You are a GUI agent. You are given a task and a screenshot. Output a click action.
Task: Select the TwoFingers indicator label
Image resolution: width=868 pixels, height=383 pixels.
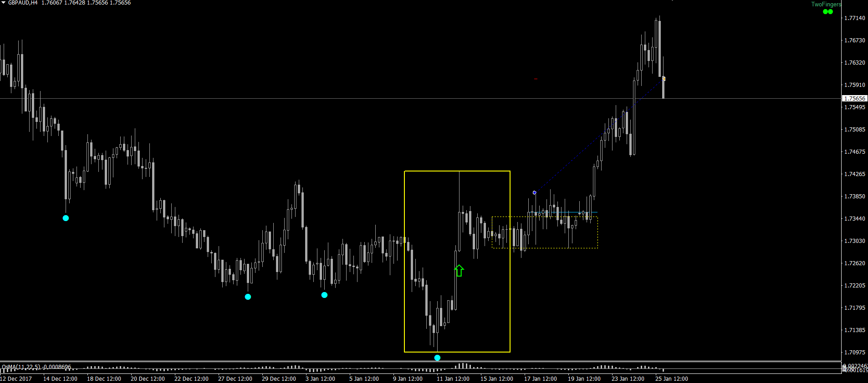coord(826,5)
